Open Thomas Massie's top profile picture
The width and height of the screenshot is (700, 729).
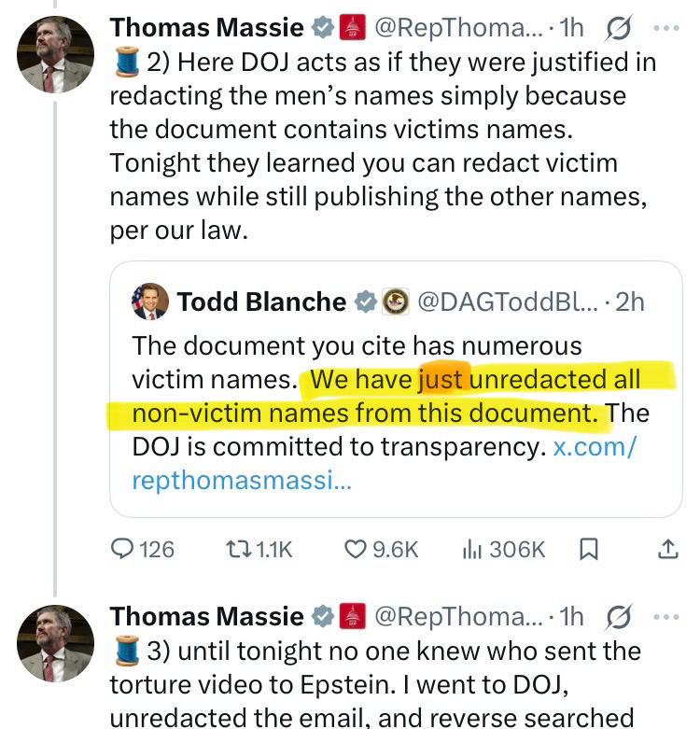(56, 55)
